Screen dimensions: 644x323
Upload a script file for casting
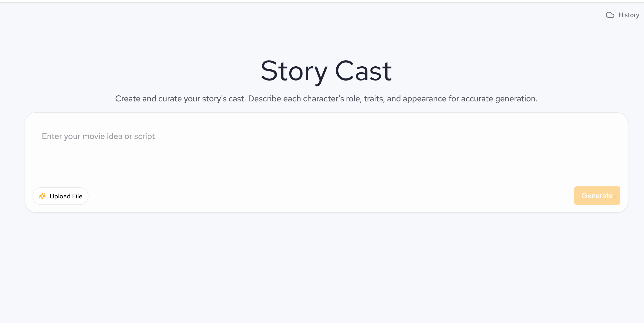tap(60, 196)
